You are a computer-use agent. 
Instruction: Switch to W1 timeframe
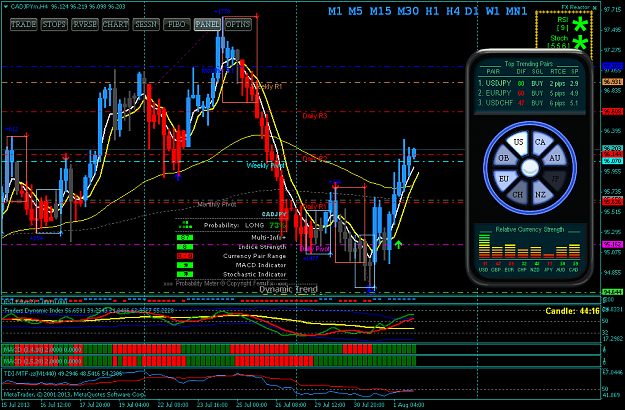pyautogui.click(x=493, y=11)
